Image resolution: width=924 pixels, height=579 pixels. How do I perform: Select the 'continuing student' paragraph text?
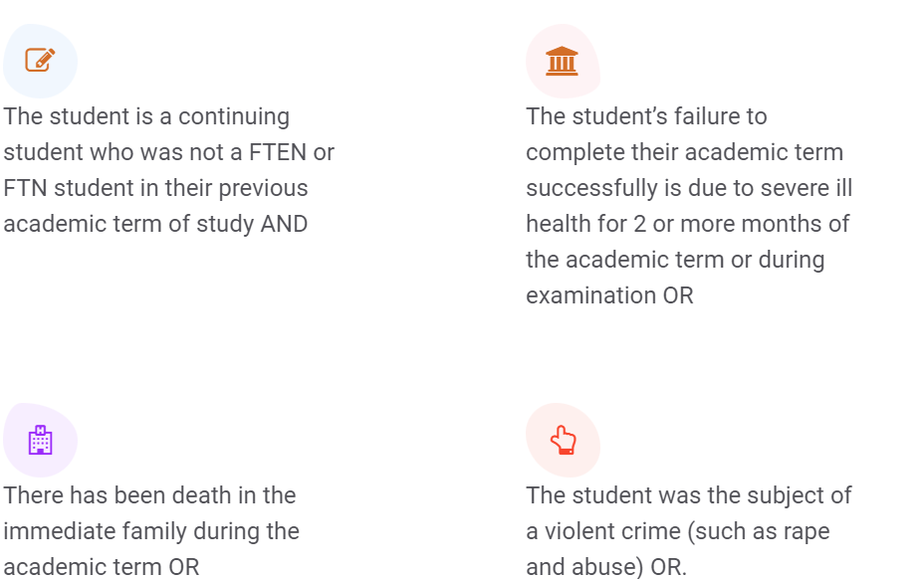tap(169, 170)
